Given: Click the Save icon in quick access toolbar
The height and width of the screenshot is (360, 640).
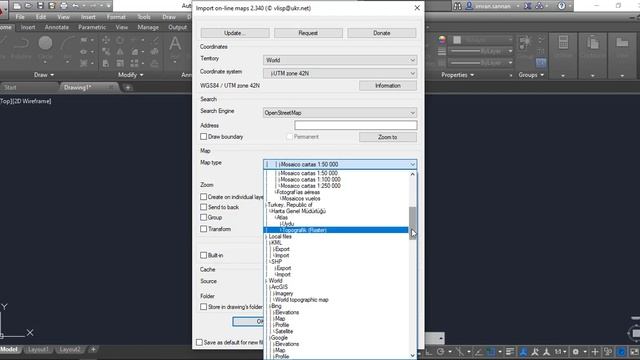Looking at the screenshot, I should click(40, 6).
